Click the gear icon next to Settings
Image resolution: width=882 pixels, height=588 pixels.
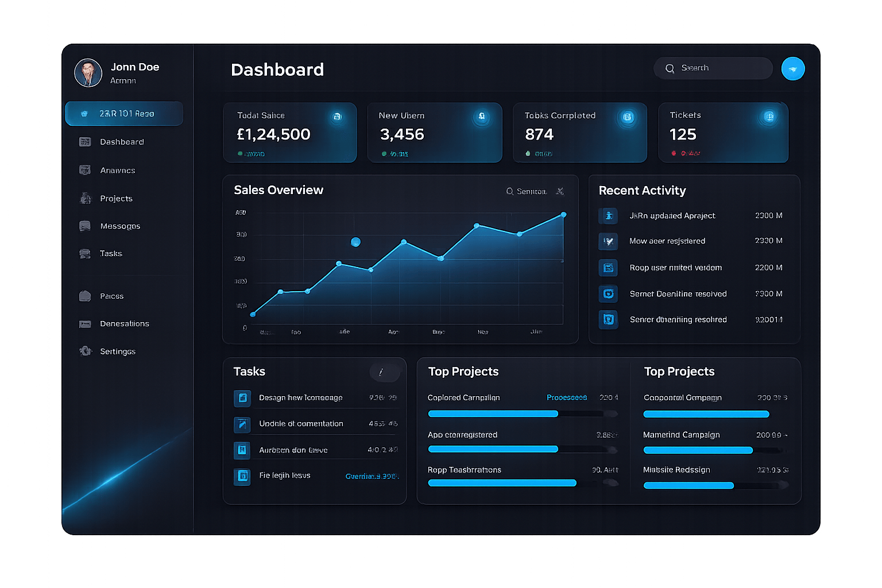pyautogui.click(x=86, y=351)
